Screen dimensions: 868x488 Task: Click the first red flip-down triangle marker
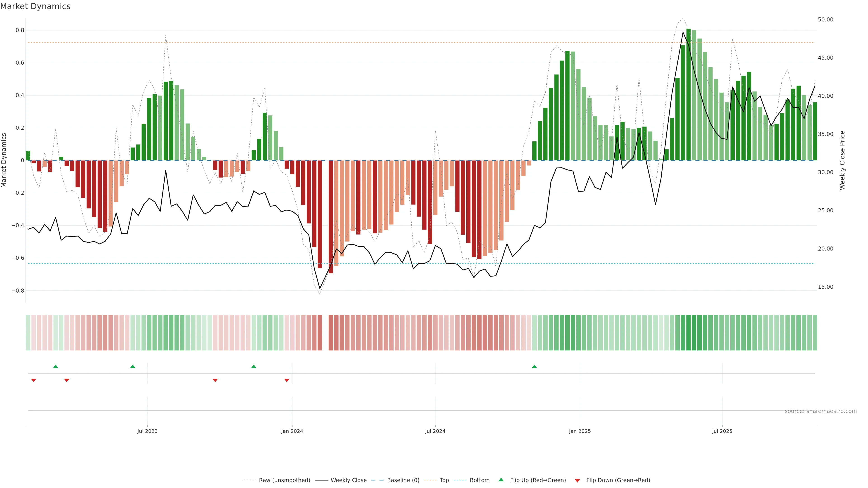[x=34, y=380]
